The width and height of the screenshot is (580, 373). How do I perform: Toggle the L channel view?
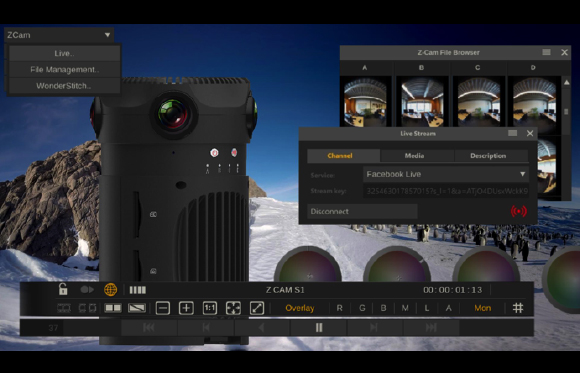pos(427,308)
